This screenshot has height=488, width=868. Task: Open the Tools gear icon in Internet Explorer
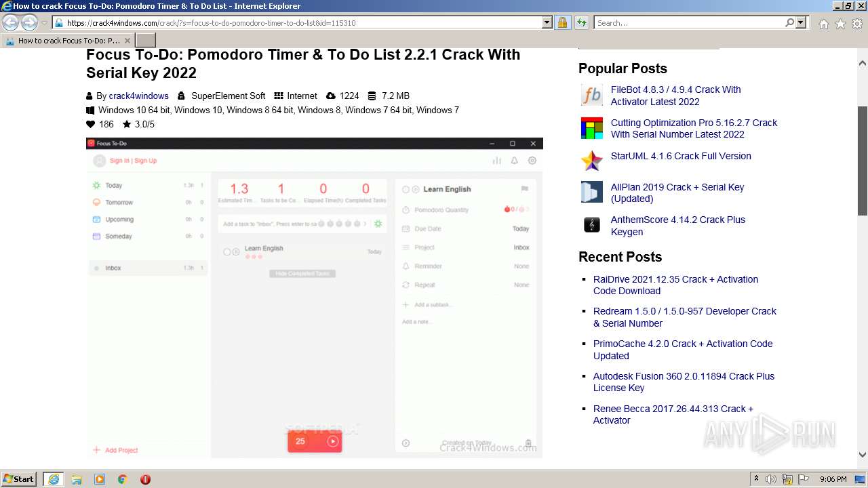tap(857, 24)
